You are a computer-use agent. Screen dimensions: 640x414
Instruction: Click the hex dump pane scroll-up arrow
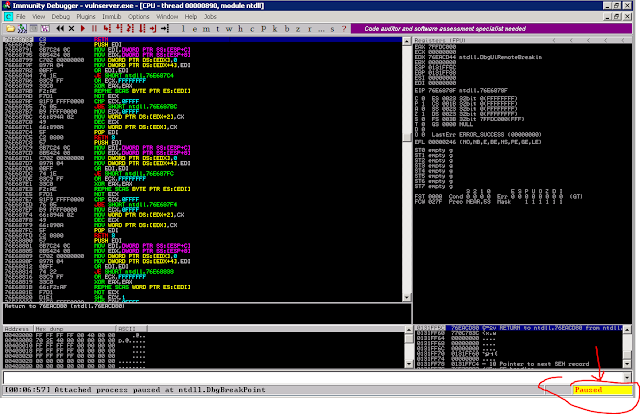[409, 329]
